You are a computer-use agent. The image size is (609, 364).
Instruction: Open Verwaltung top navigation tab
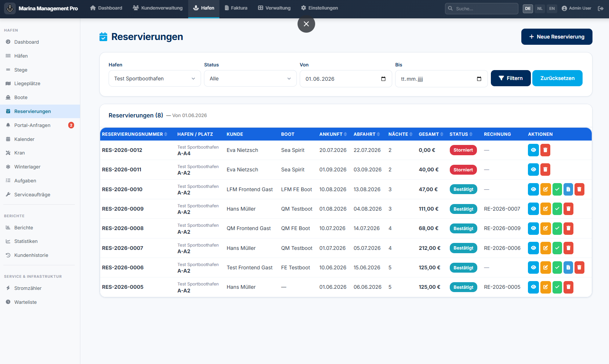(274, 8)
